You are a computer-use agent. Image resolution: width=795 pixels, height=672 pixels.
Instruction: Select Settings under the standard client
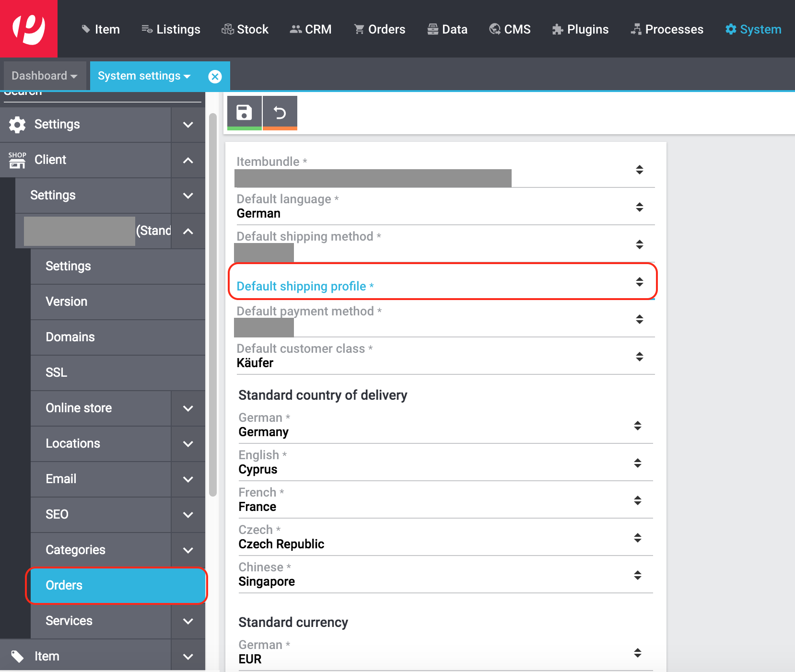click(117, 266)
